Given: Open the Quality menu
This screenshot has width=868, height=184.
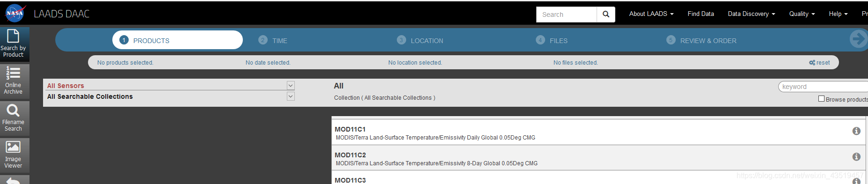Looking at the screenshot, I should (802, 14).
